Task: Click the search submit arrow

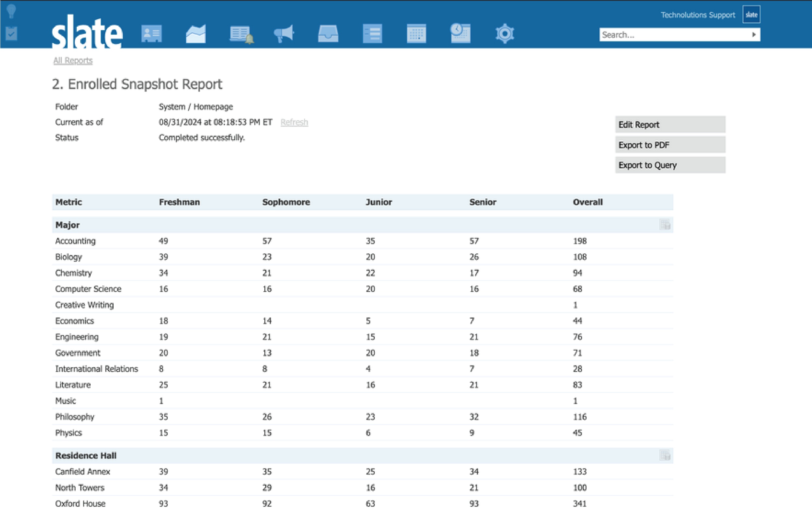Action: tap(754, 35)
